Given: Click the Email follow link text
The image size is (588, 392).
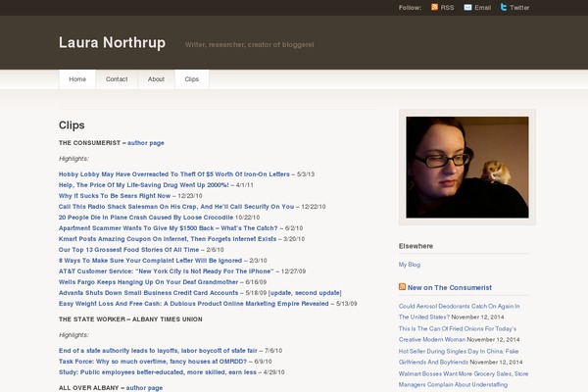Looking at the screenshot, I should tap(482, 8).
